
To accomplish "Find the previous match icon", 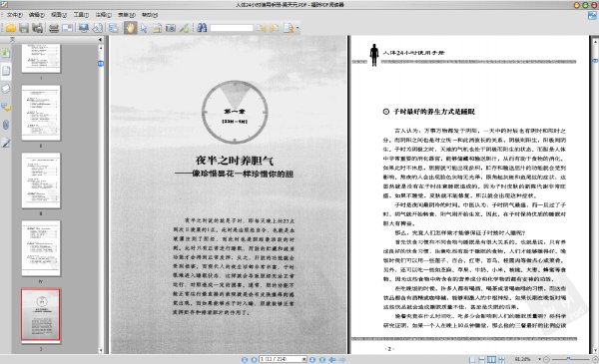I will 262,28.
